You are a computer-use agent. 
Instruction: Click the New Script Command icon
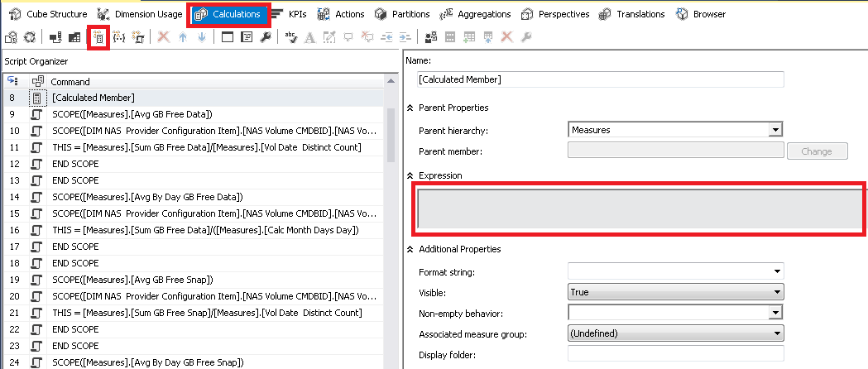point(138,37)
